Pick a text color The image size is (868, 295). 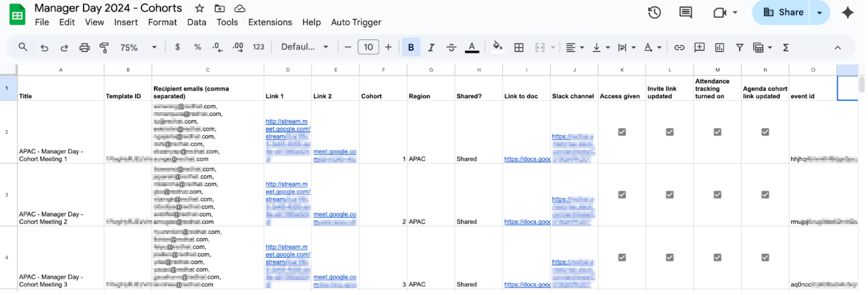472,48
